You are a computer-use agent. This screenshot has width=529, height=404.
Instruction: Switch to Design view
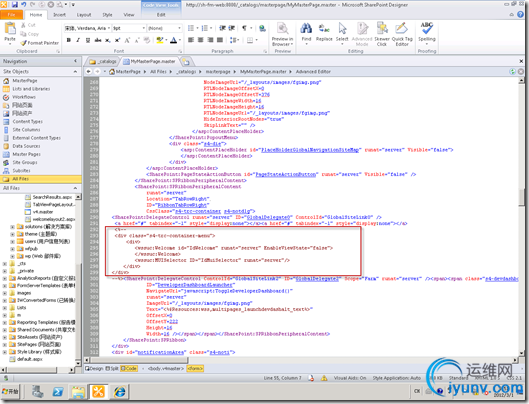click(x=94, y=369)
